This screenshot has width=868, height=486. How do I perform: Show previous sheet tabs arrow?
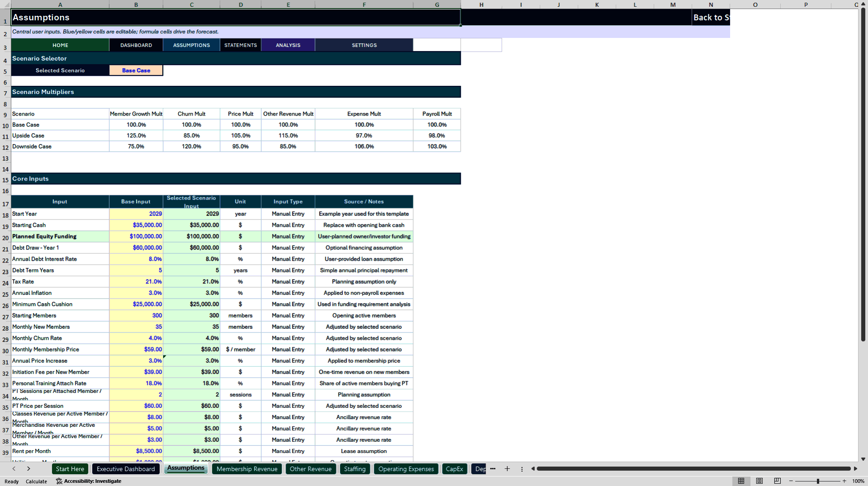point(14,469)
